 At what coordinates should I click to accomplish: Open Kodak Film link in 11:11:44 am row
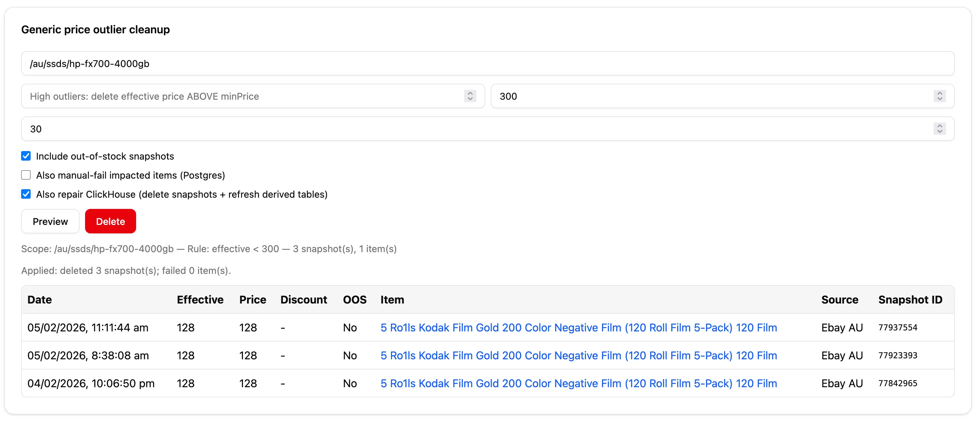578,327
